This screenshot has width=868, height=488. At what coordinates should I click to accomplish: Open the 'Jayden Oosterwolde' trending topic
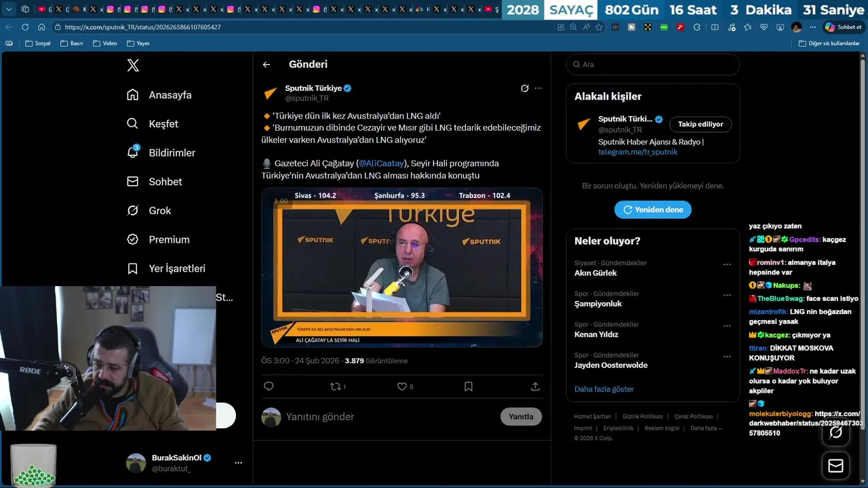coord(610,365)
